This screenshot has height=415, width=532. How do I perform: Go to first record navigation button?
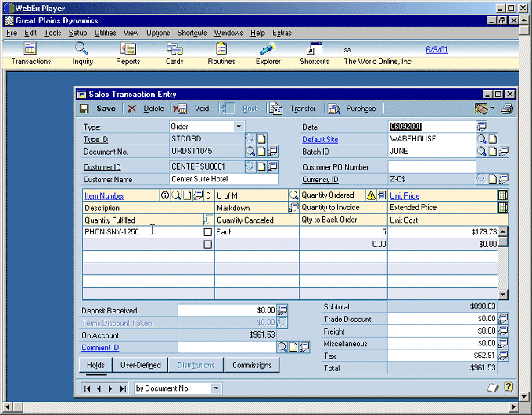coord(87,388)
